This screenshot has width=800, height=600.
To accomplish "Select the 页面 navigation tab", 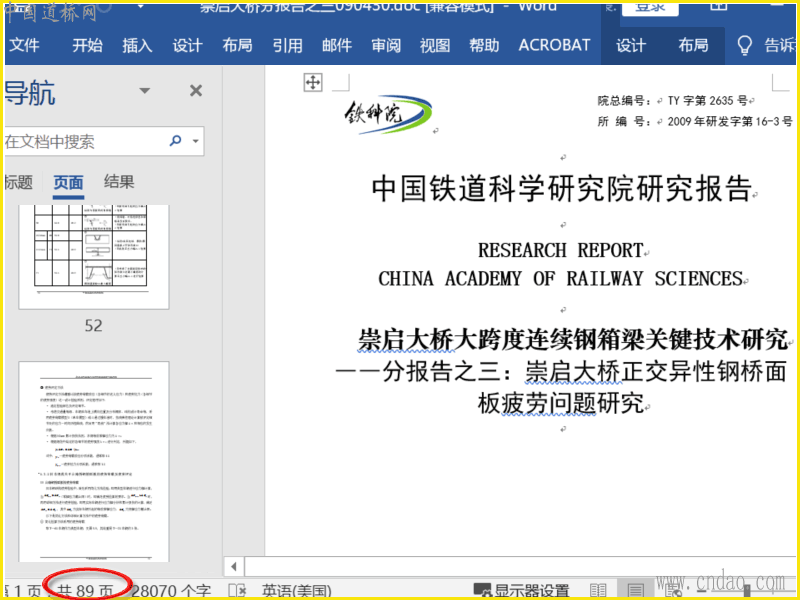I will click(68, 183).
